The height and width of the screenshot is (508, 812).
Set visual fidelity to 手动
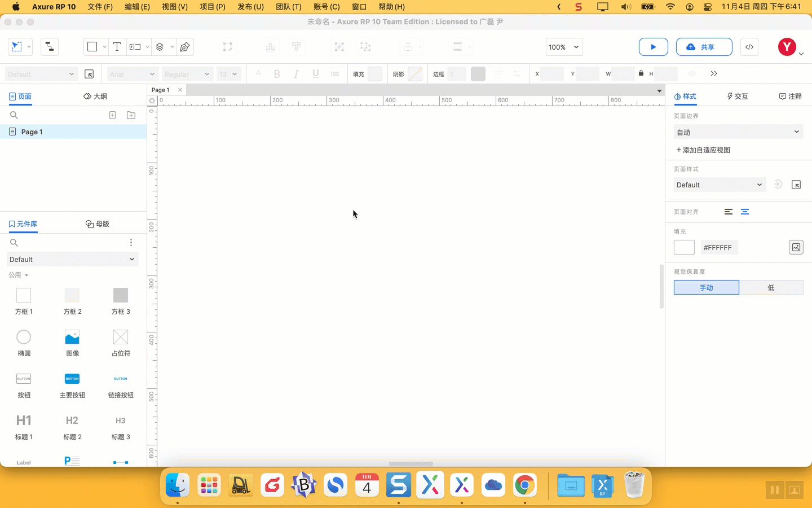point(707,287)
